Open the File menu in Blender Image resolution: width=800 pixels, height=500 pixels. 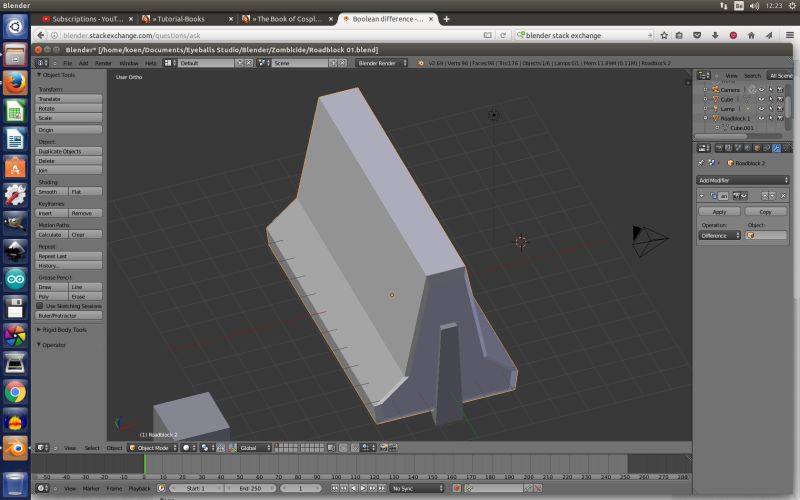67,63
